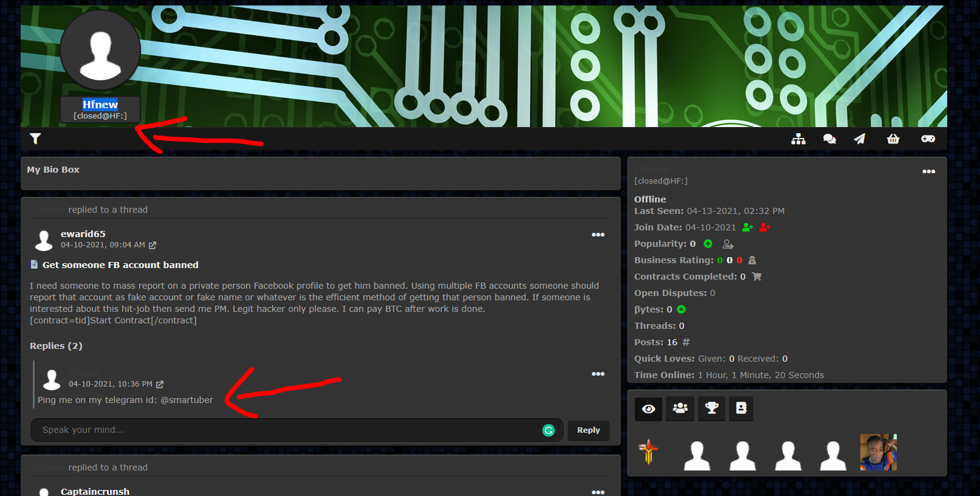Click the 'Replies (2)' label
Image resolution: width=980 pixels, height=496 pixels.
pyautogui.click(x=56, y=346)
